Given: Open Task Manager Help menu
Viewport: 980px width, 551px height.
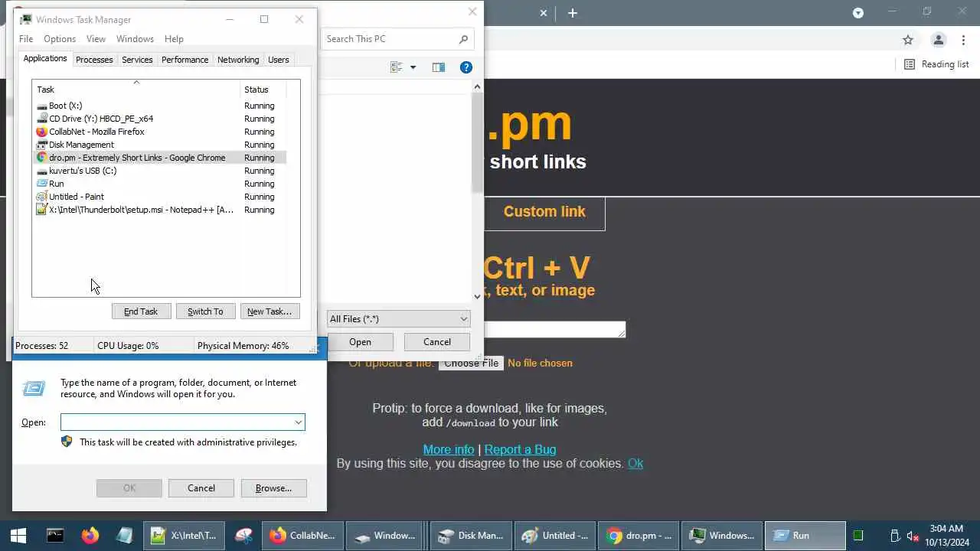Looking at the screenshot, I should [174, 39].
